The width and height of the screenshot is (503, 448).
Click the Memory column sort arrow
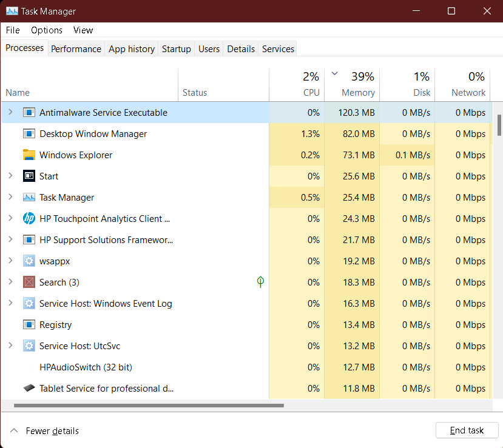[x=334, y=73]
